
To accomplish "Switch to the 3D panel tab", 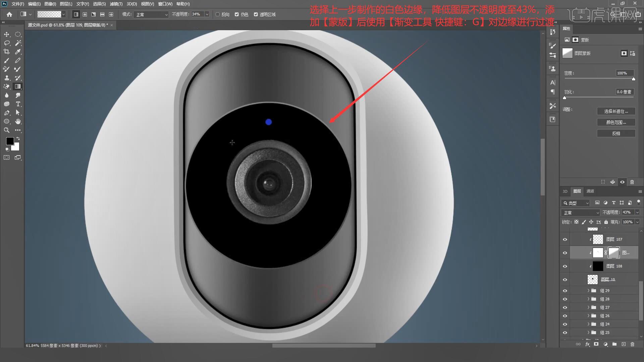I will point(565,191).
